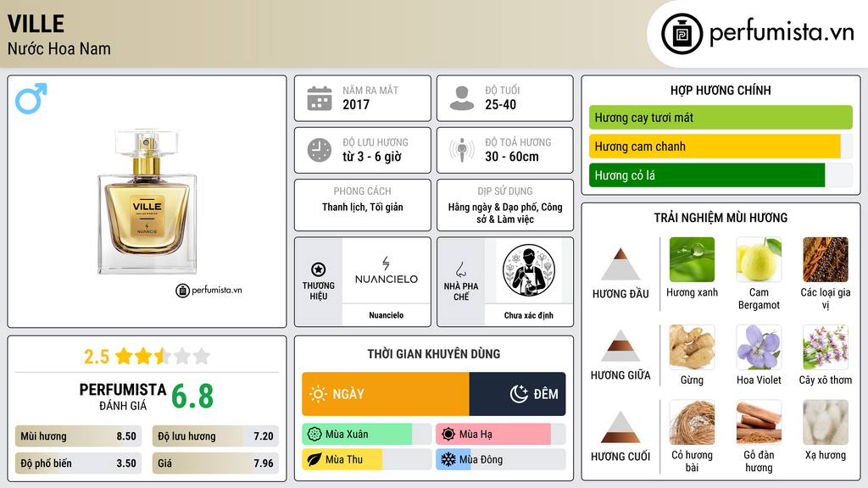This screenshot has height=488, width=868.
Task: Click the 2.5 star rating stars
Action: point(163,356)
